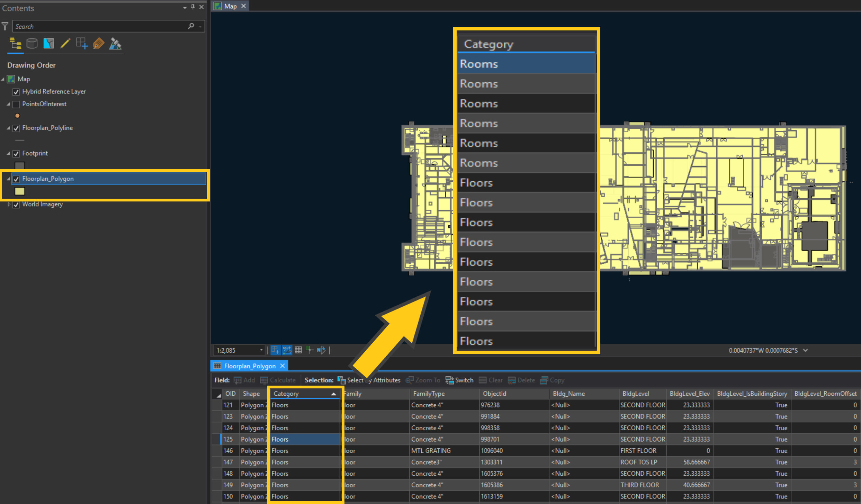Uncheck Hybrid Reference Layer visibility
The height and width of the screenshot is (504, 861).
(x=16, y=92)
